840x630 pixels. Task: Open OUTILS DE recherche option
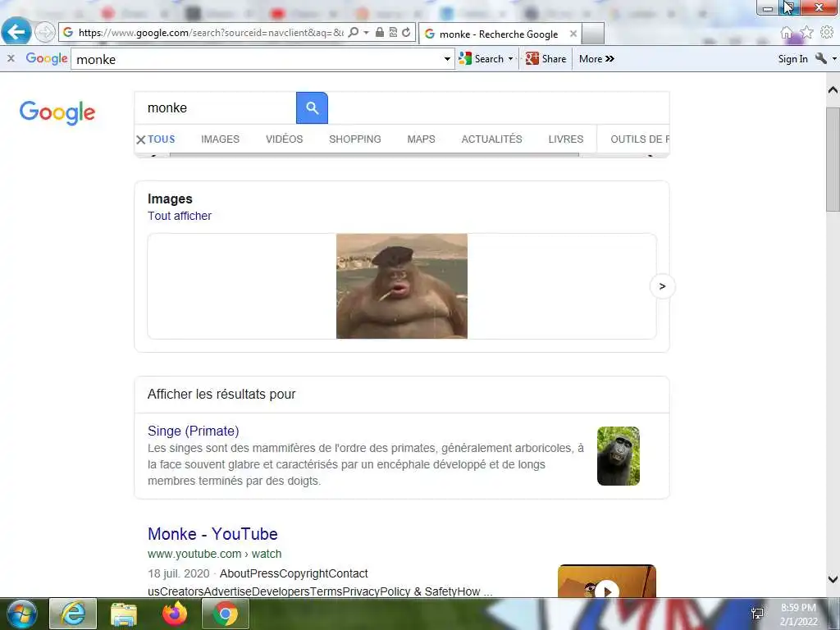(x=640, y=139)
